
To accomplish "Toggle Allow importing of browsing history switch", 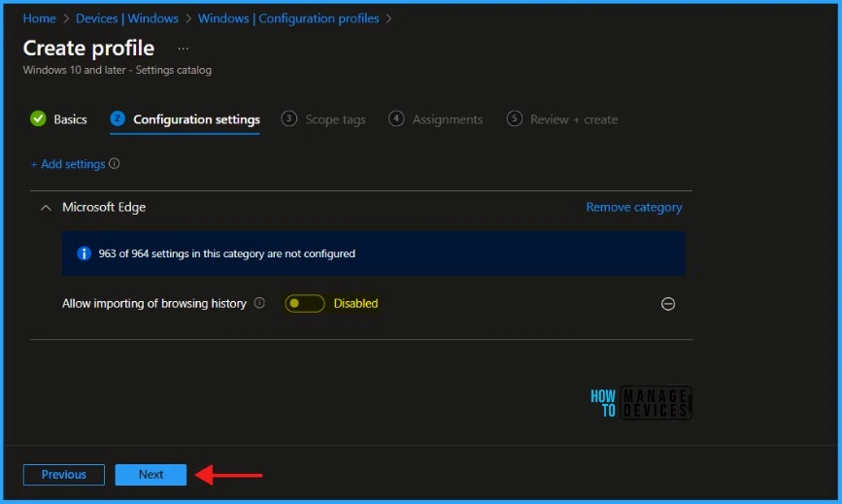I will (x=305, y=303).
